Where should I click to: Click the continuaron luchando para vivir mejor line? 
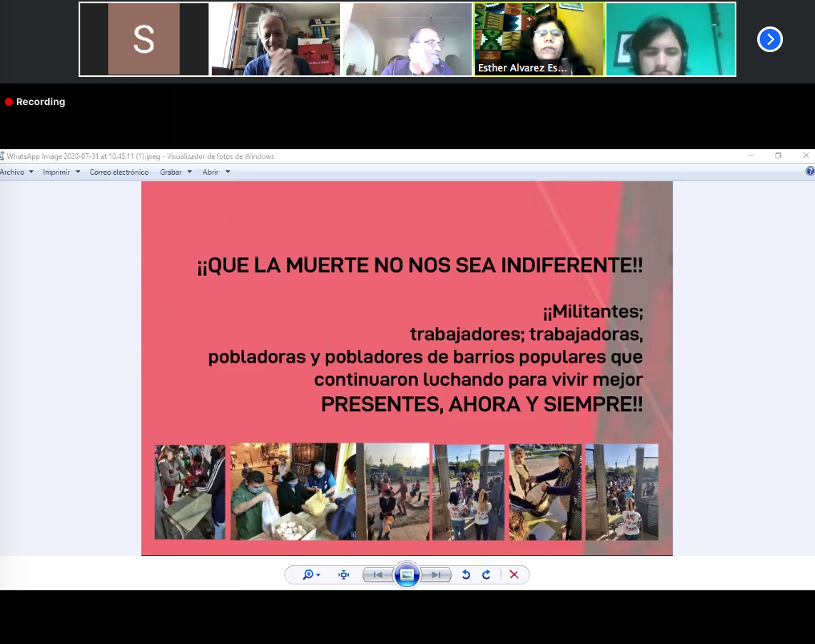(x=479, y=380)
